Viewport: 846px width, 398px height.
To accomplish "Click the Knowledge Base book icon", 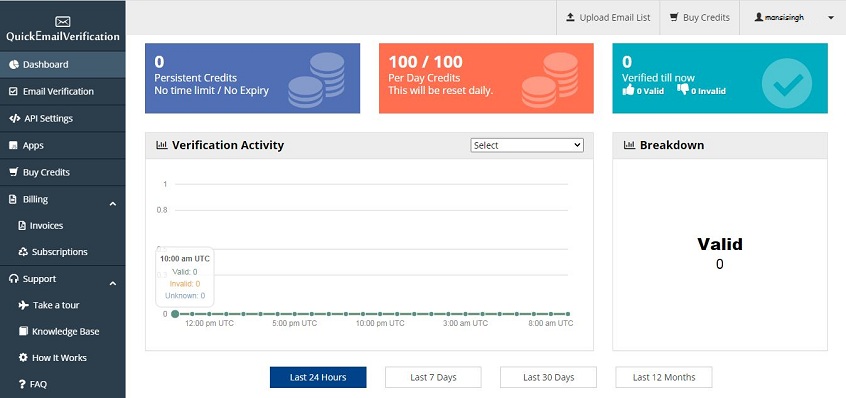I will (x=23, y=331).
